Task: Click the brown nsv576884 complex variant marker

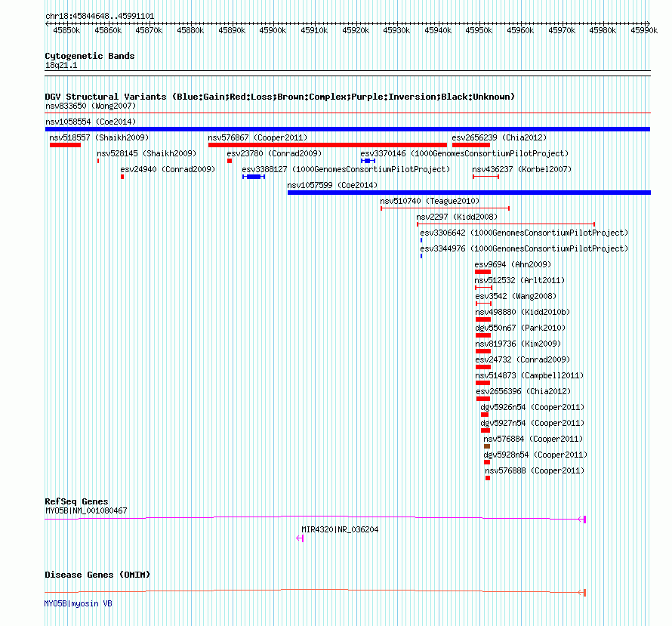Action: coord(487,446)
